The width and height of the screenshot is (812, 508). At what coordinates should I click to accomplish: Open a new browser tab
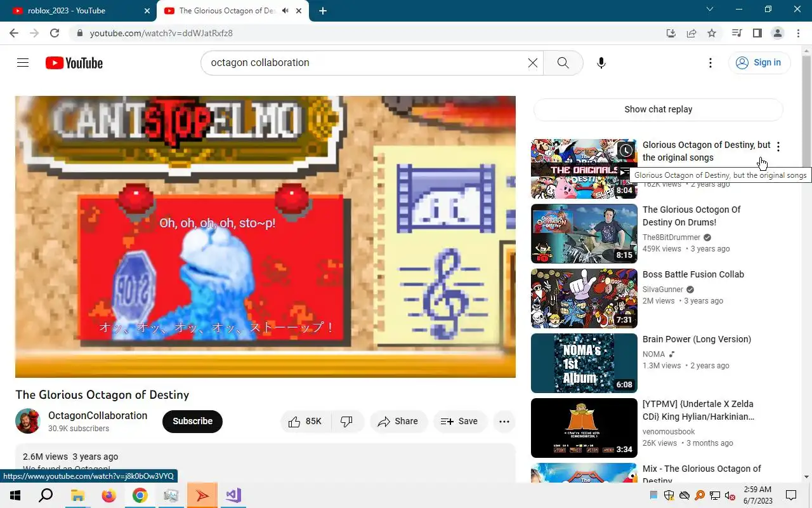[323, 11]
